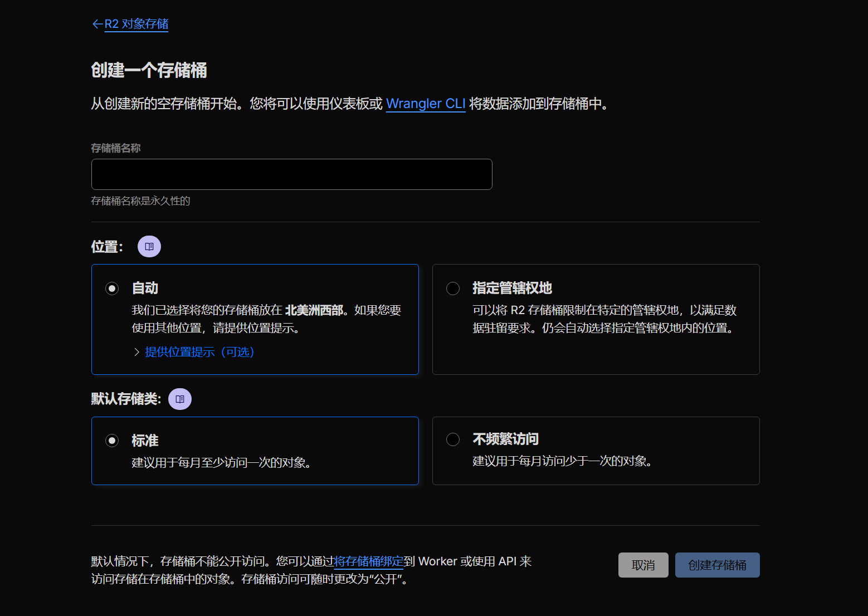Click the 建议用于每月至少访问一次的对象 text

(x=221, y=463)
